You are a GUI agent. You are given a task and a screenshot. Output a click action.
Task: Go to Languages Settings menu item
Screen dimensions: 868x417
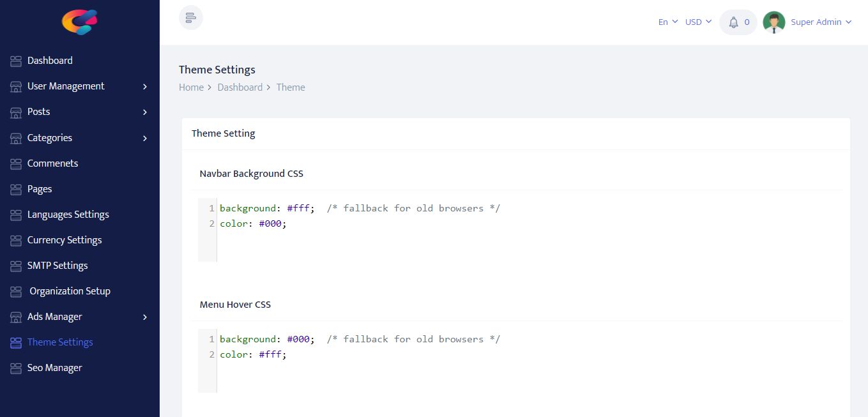tap(68, 215)
